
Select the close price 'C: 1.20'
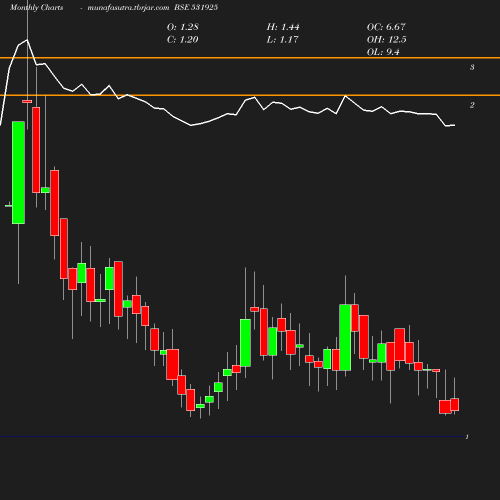pos(183,40)
